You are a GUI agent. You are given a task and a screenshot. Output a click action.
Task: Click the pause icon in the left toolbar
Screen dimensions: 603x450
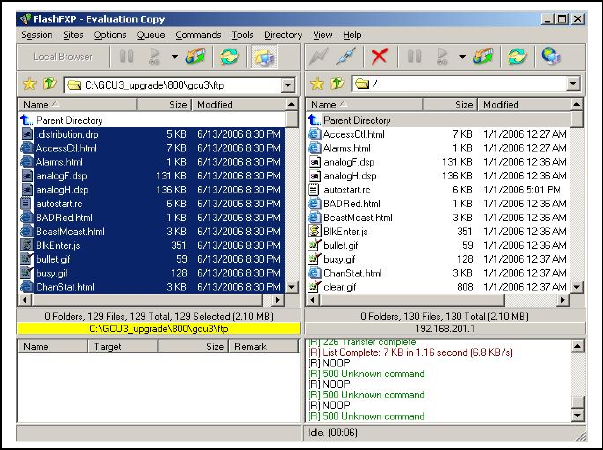pyautogui.click(x=126, y=57)
